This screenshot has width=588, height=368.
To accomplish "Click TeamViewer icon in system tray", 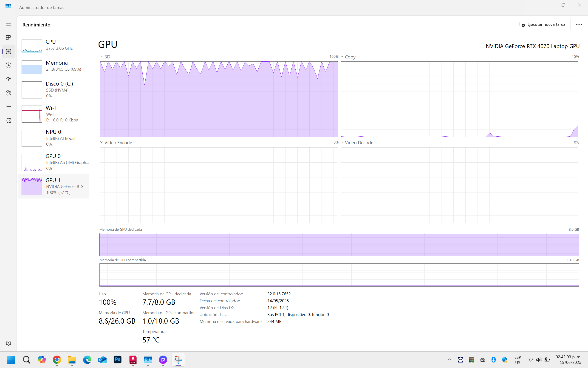I will coord(461,360).
